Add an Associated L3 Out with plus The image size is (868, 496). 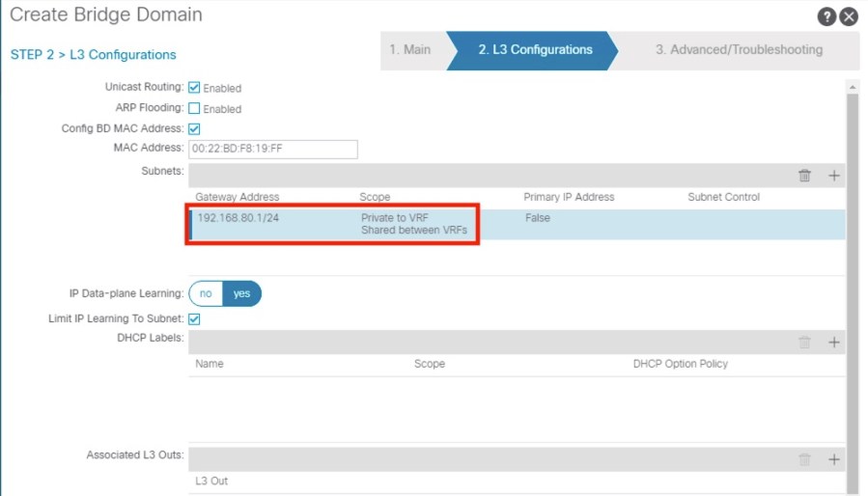(x=834, y=459)
